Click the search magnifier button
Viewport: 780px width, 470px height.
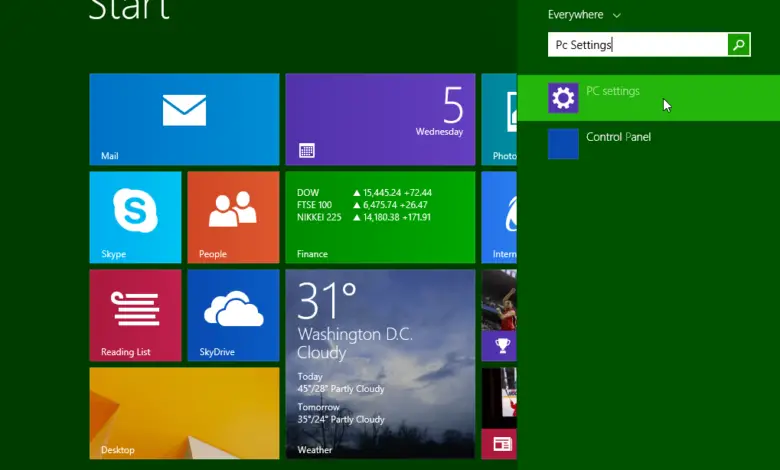tap(739, 45)
